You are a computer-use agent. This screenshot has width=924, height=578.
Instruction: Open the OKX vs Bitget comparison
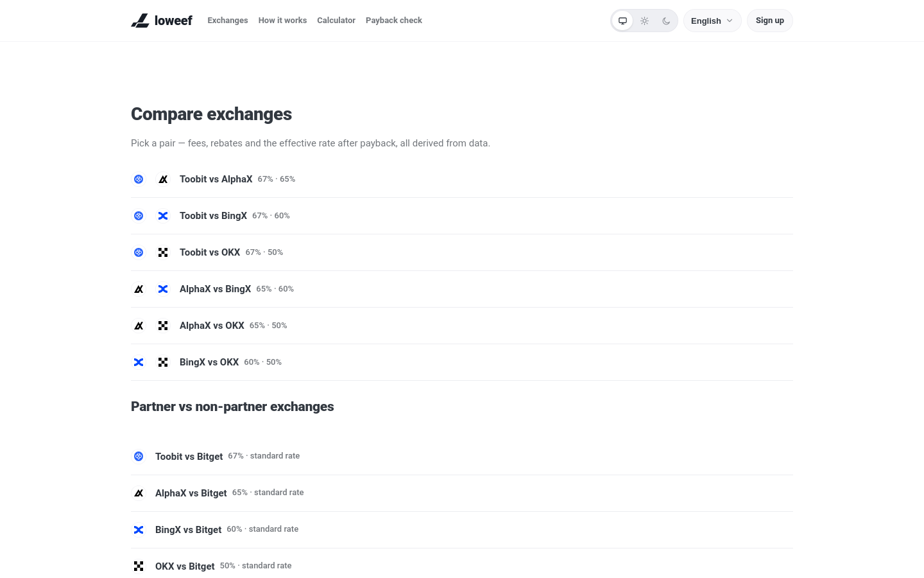coord(185,566)
